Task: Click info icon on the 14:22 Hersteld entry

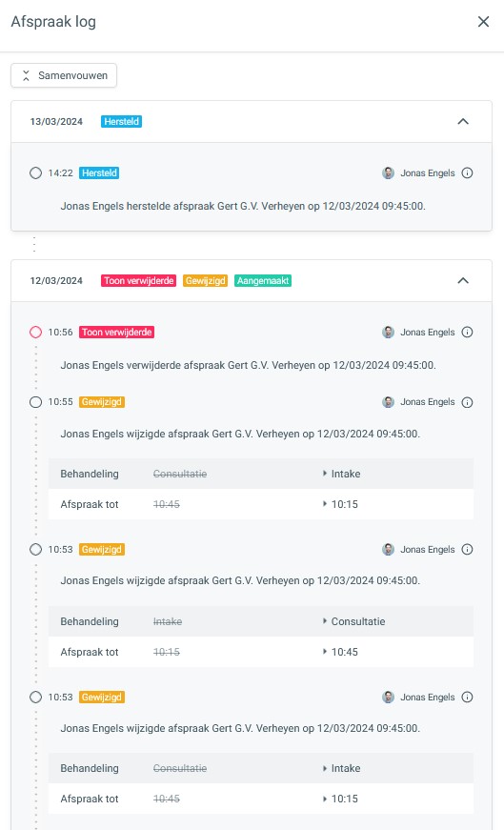Action: (467, 173)
